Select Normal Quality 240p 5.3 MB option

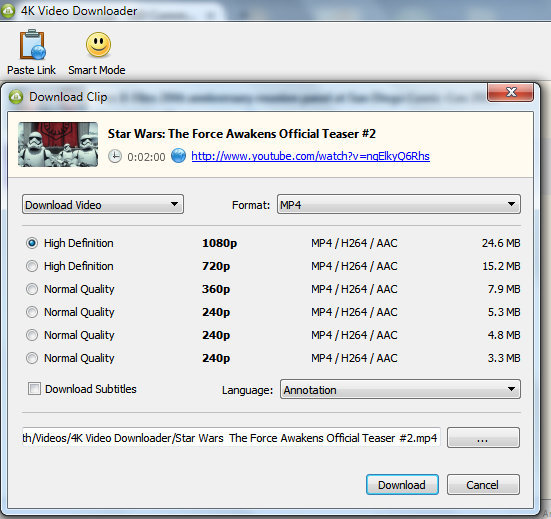coord(32,312)
